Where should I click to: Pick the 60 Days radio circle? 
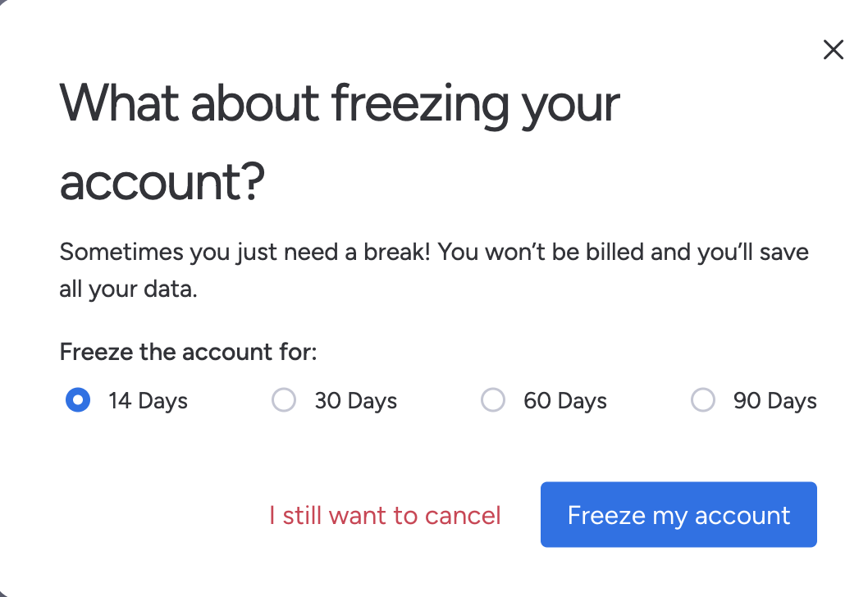point(493,401)
